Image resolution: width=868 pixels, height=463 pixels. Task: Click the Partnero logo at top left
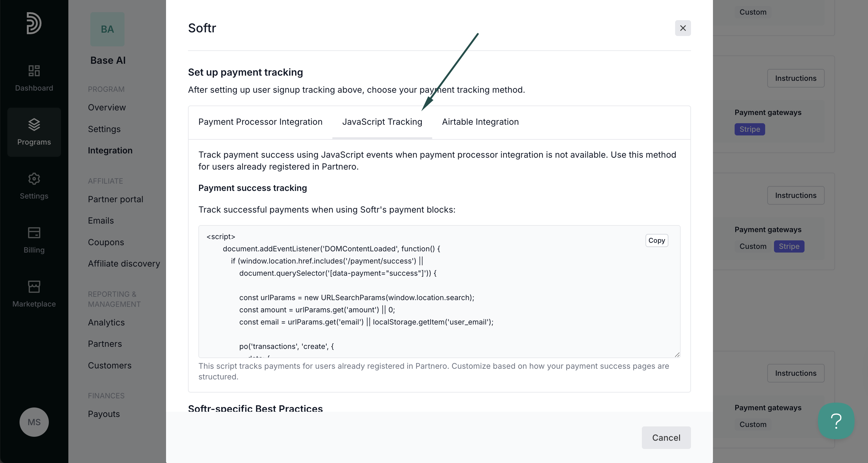coord(34,23)
